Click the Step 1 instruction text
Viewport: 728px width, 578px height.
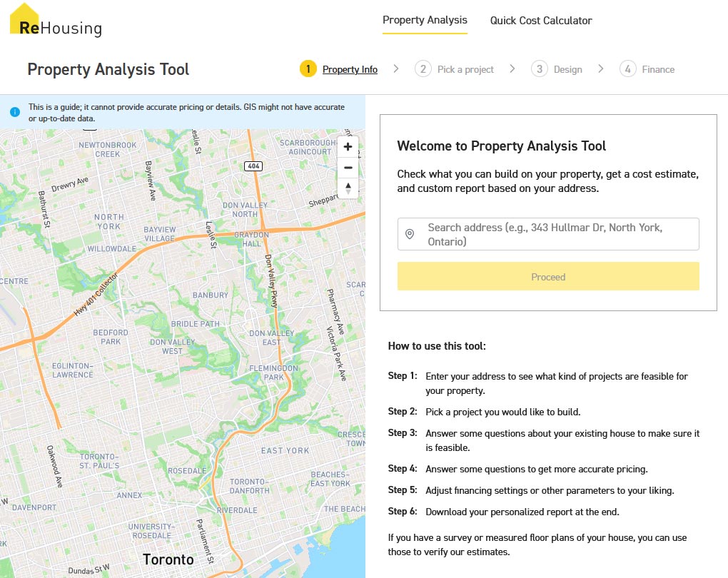point(557,383)
